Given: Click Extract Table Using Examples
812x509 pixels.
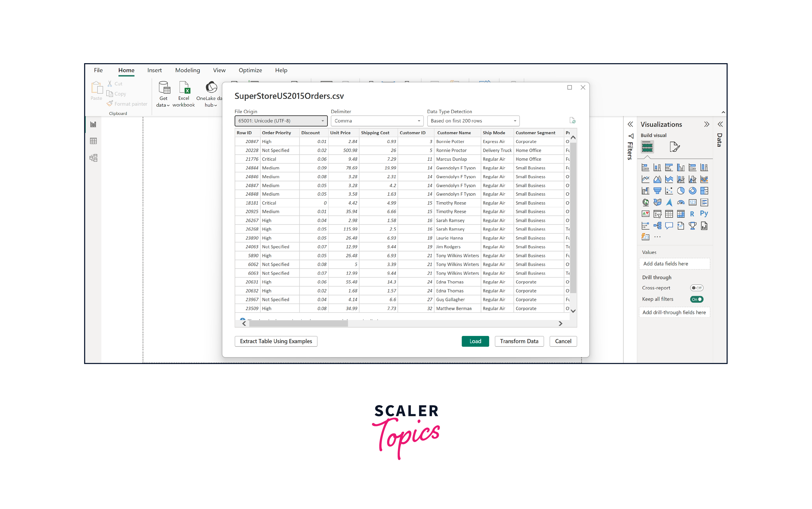Looking at the screenshot, I should tap(276, 341).
